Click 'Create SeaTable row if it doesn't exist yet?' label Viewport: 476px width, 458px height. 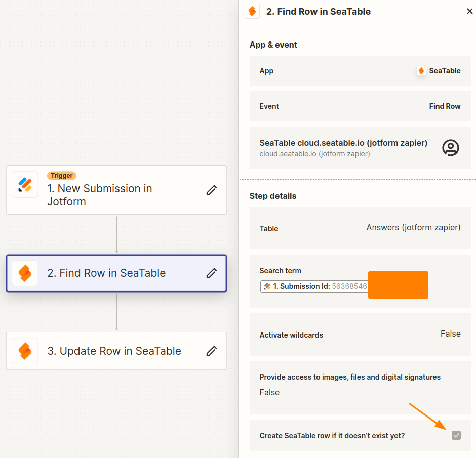[x=332, y=436]
